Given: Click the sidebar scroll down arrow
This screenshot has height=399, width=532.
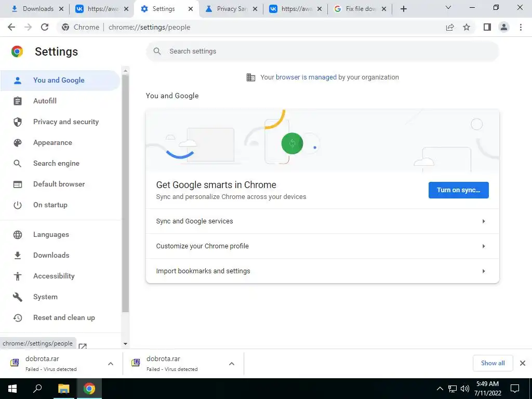Looking at the screenshot, I should 126,344.
